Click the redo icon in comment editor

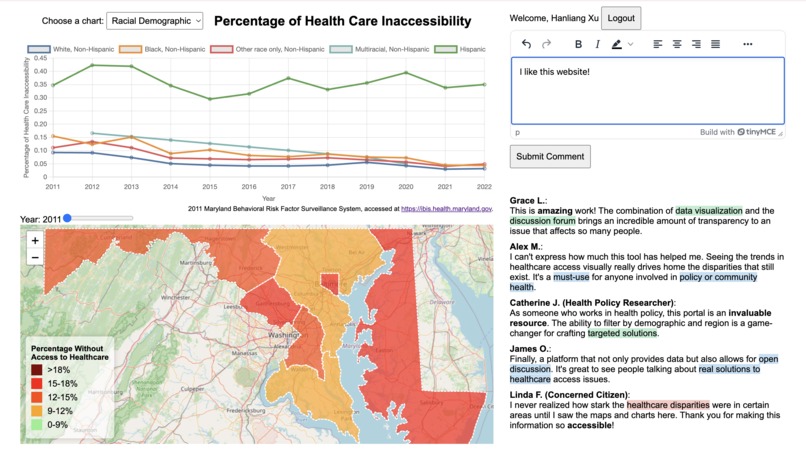(x=546, y=44)
